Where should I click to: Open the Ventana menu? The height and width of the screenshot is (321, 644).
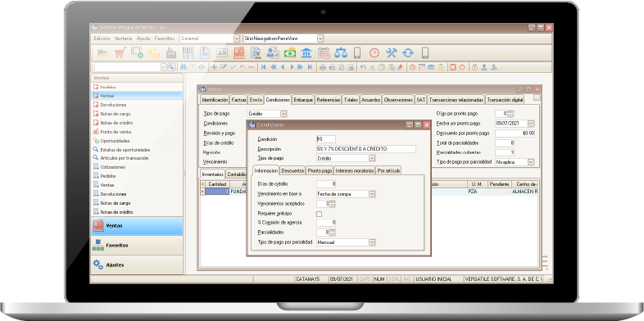coord(123,38)
